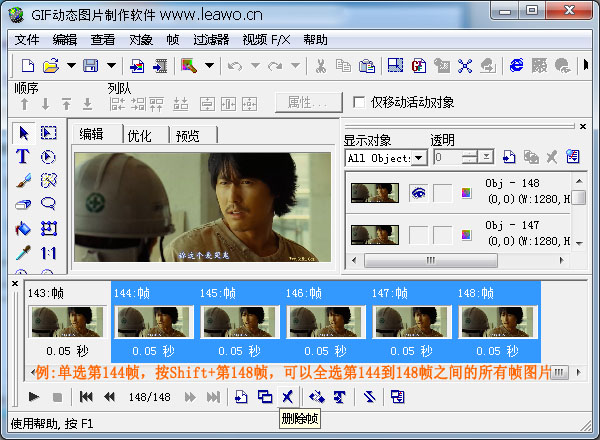Click the 属性... button
The width and height of the screenshot is (600, 440).
[308, 103]
